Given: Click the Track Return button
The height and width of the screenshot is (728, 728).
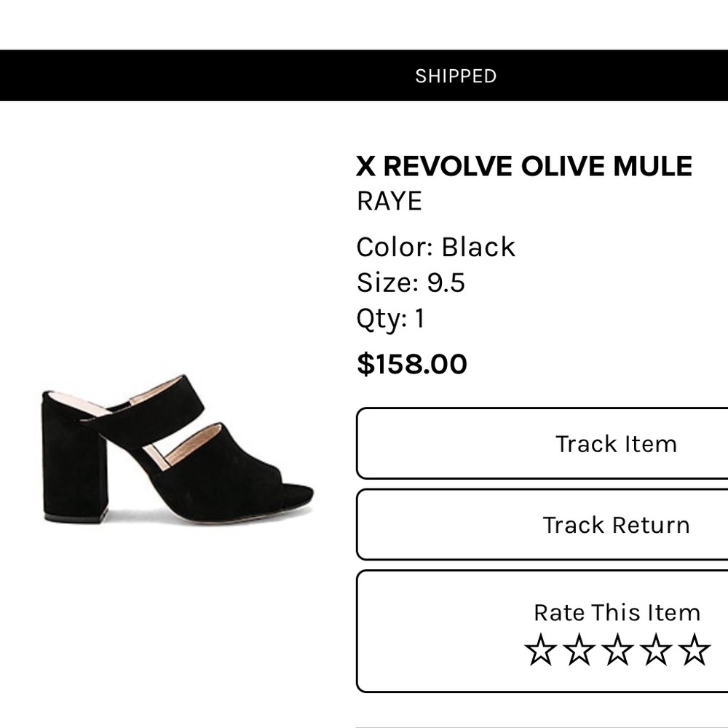Looking at the screenshot, I should 615,525.
